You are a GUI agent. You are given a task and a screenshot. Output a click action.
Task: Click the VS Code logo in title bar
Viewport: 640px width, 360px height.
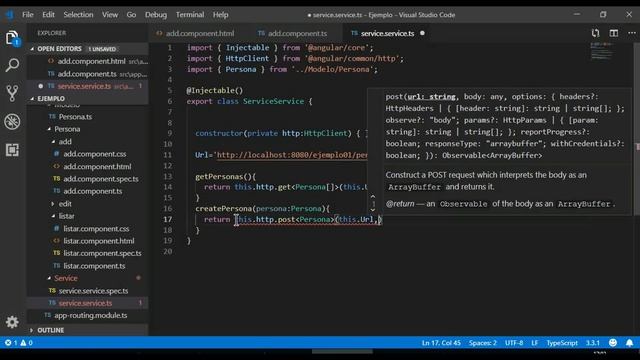(x=9, y=15)
